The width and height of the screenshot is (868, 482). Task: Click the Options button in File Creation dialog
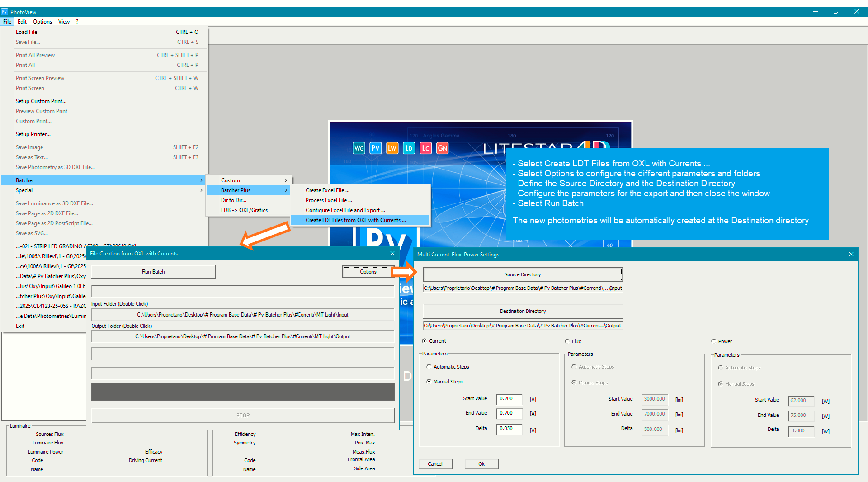(x=368, y=272)
